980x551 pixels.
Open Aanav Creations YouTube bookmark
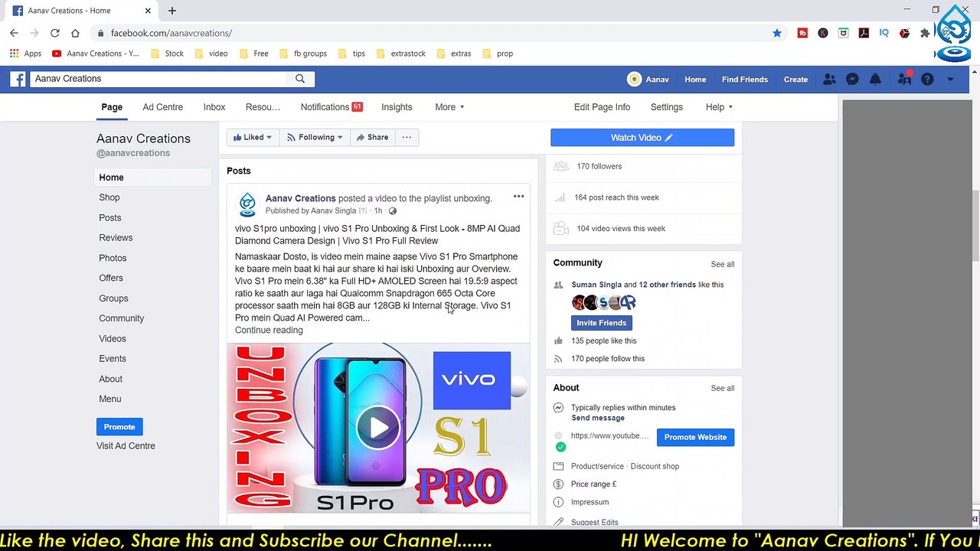coord(95,54)
